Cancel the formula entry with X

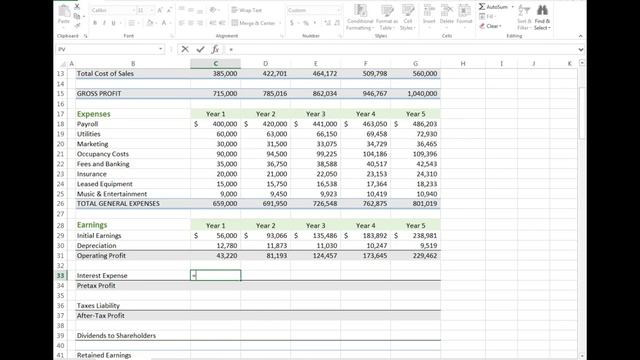185,49
